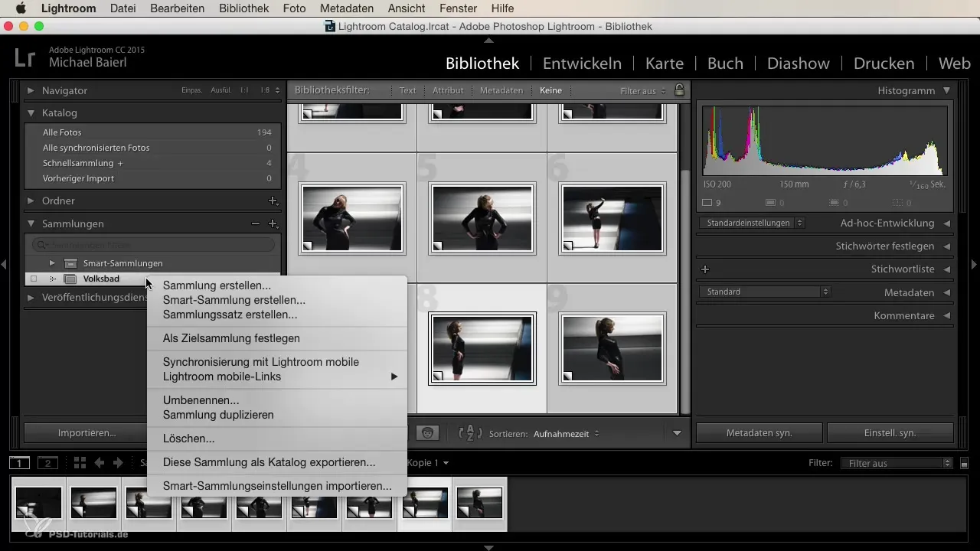The width and height of the screenshot is (980, 551).
Task: Click the original photos count icon in histogram
Action: [x=707, y=203]
